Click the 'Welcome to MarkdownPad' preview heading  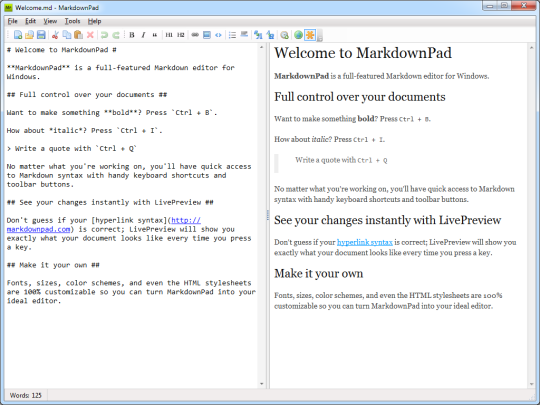pyautogui.click(x=363, y=53)
